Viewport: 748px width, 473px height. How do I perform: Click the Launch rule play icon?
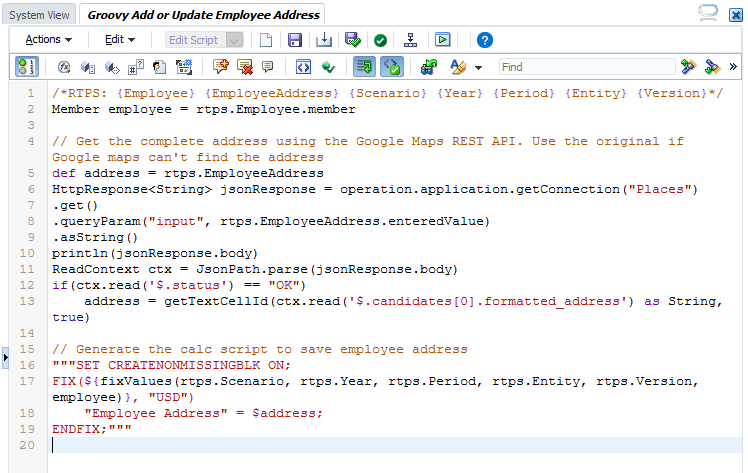click(x=442, y=40)
